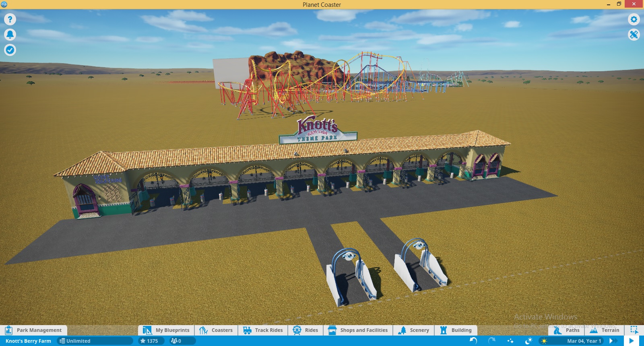This screenshot has width=644, height=346.
Task: Open the My Blueprints tab
Action: coord(166,330)
